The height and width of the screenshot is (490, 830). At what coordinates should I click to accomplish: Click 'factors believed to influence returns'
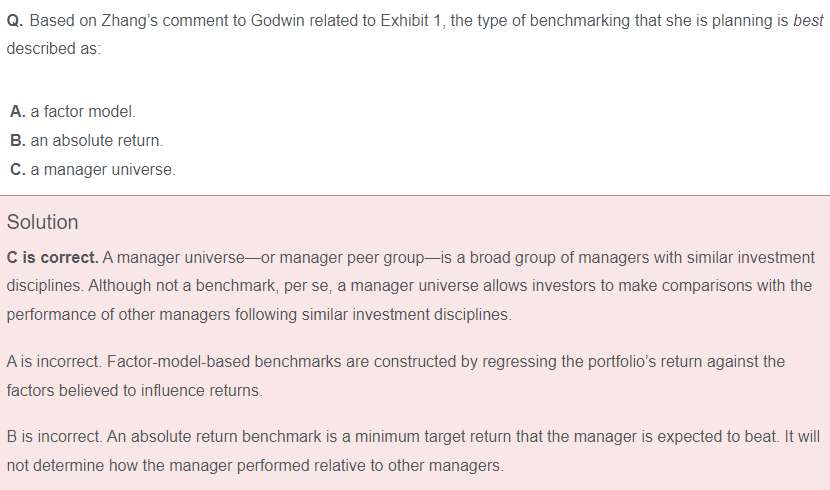coord(134,390)
